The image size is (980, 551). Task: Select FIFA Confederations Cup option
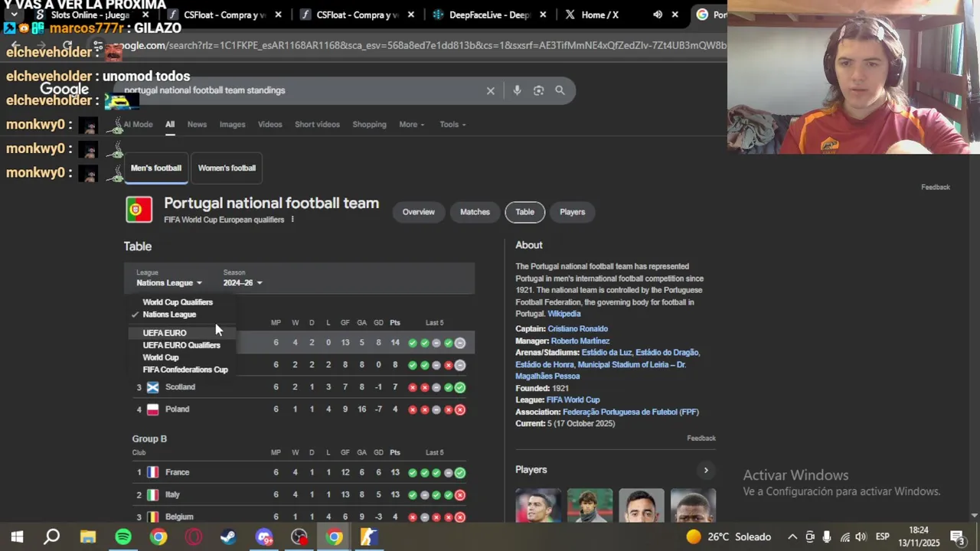185,370
